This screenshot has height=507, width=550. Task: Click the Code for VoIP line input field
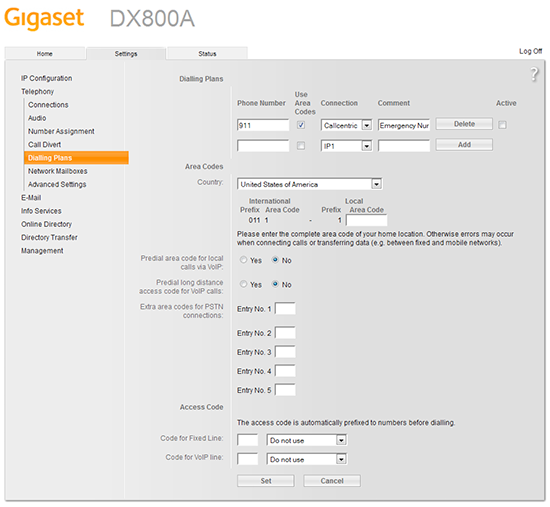point(248,459)
